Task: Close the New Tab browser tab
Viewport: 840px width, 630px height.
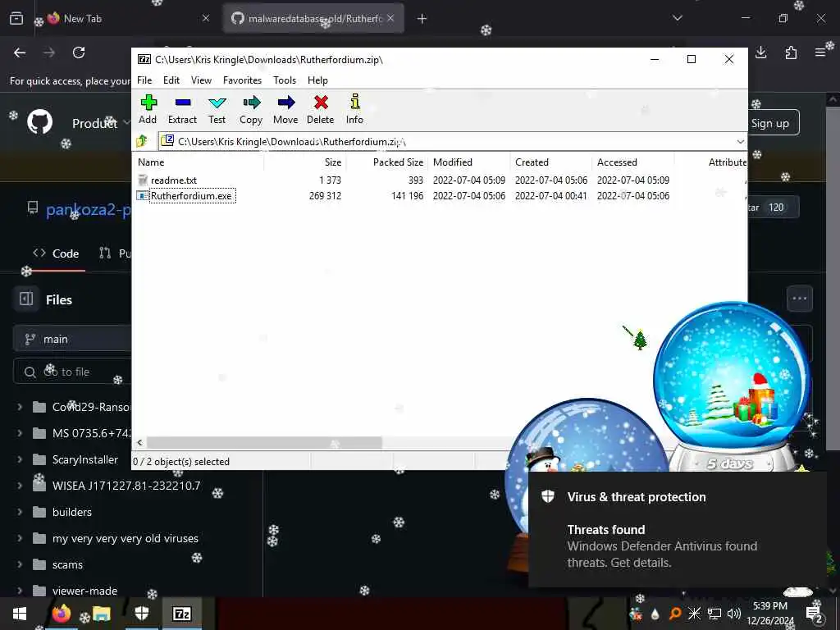Action: point(206,18)
